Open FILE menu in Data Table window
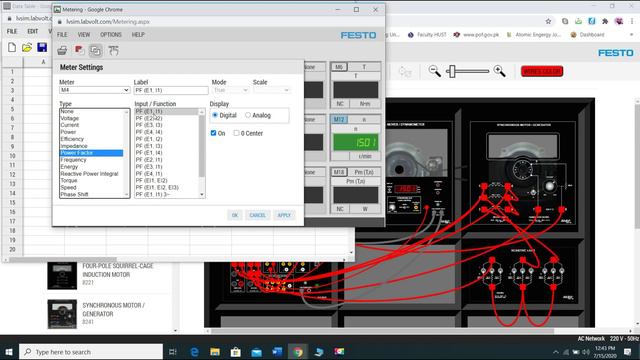640x360 pixels. (12, 31)
